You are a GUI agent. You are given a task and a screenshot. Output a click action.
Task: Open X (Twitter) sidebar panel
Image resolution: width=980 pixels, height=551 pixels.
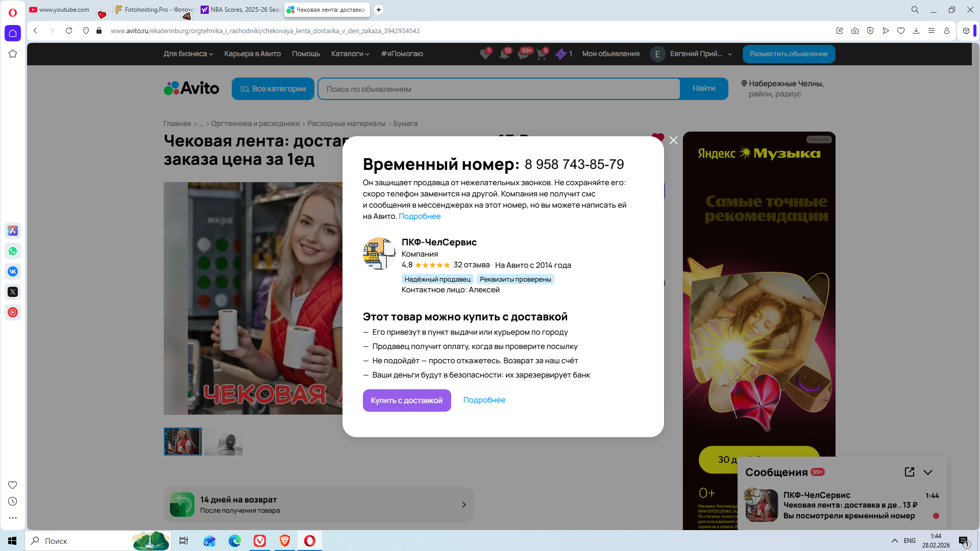pos(13,292)
